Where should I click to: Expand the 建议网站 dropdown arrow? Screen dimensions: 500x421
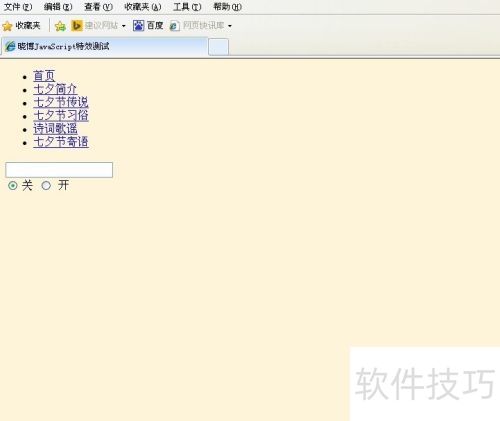(x=124, y=26)
